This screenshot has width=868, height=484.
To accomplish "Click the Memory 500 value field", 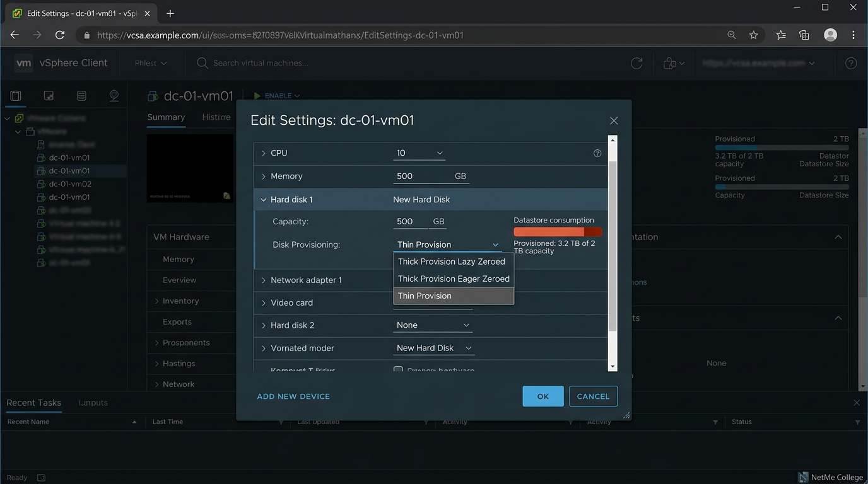I will (422, 176).
